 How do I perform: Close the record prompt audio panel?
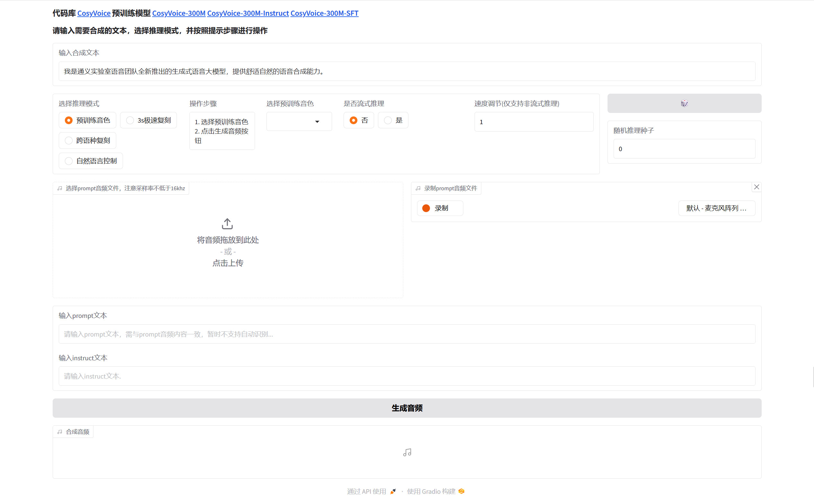pyautogui.click(x=756, y=187)
